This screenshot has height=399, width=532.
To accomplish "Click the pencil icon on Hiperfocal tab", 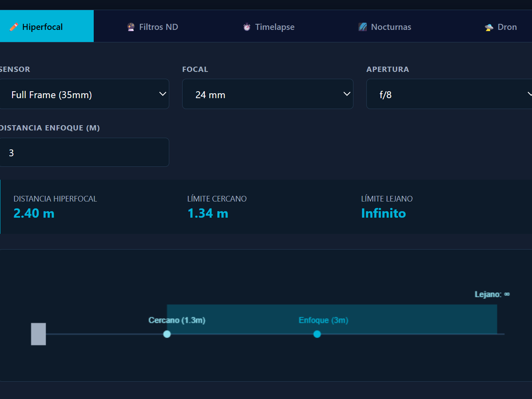I will click(x=14, y=27).
